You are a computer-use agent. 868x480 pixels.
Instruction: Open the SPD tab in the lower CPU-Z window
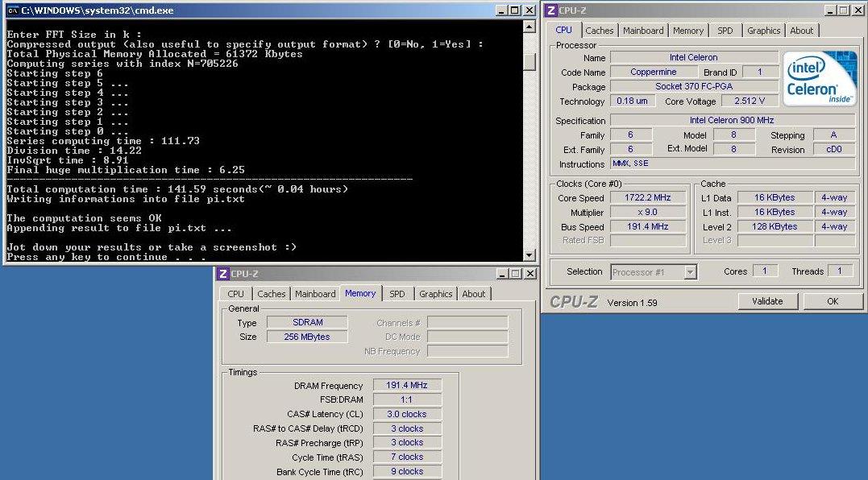pyautogui.click(x=397, y=294)
